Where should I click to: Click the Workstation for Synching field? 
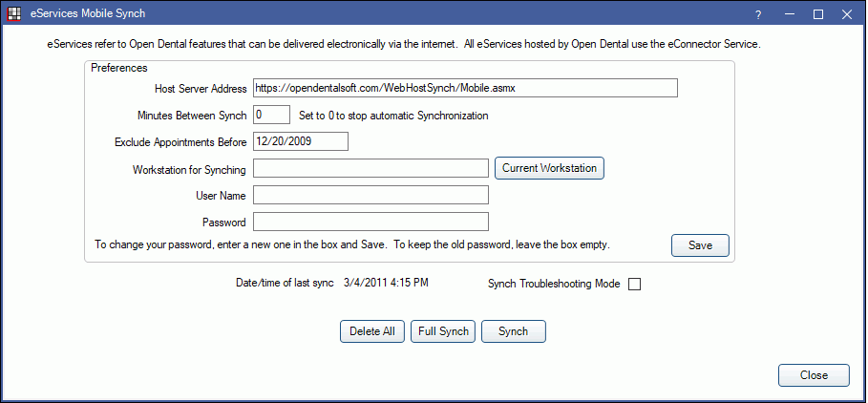(370, 168)
